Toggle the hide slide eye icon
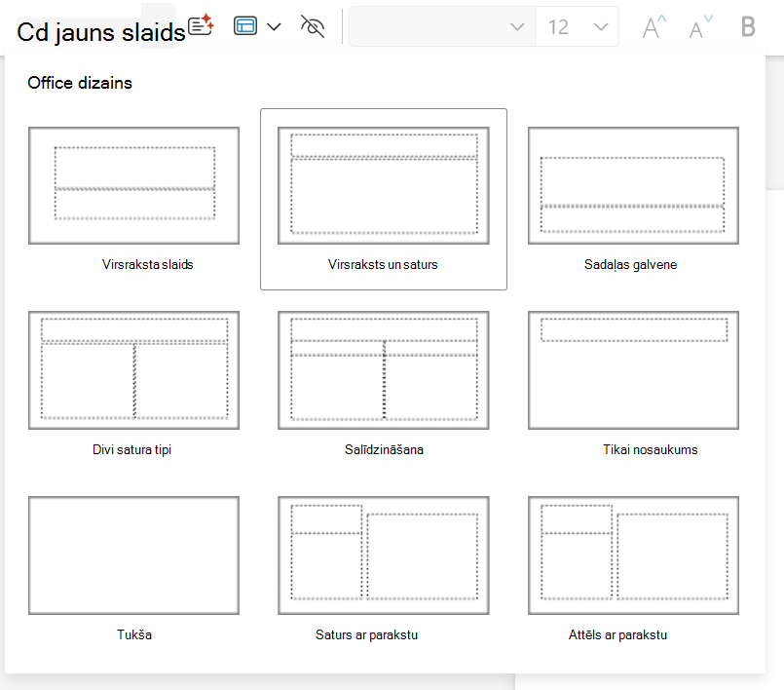The image size is (784, 690). pyautogui.click(x=313, y=26)
